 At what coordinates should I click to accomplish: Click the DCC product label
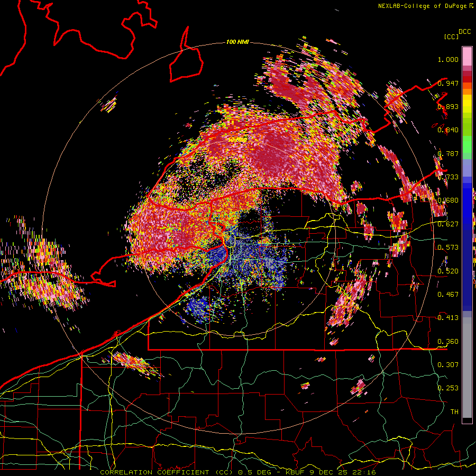click(465, 32)
